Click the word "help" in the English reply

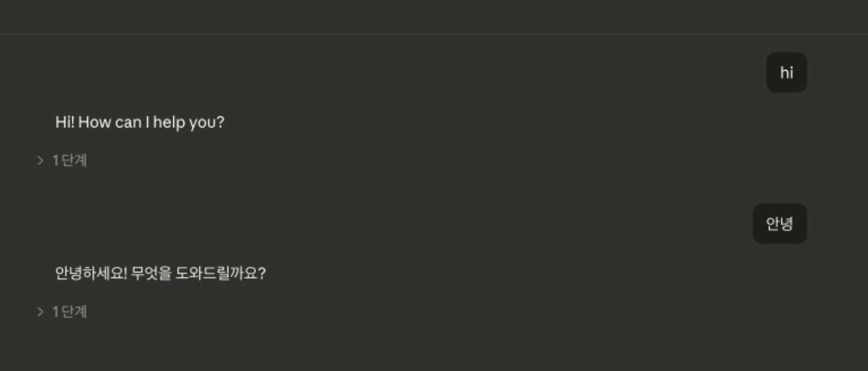pos(169,122)
